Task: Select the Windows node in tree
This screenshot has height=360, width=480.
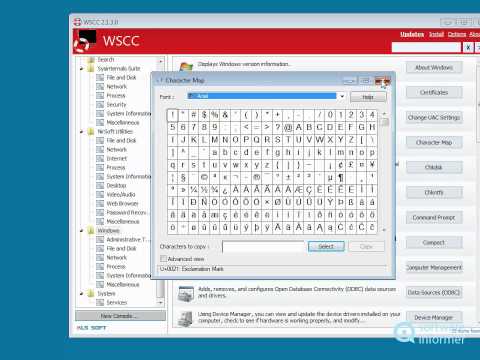Action: 108,231
